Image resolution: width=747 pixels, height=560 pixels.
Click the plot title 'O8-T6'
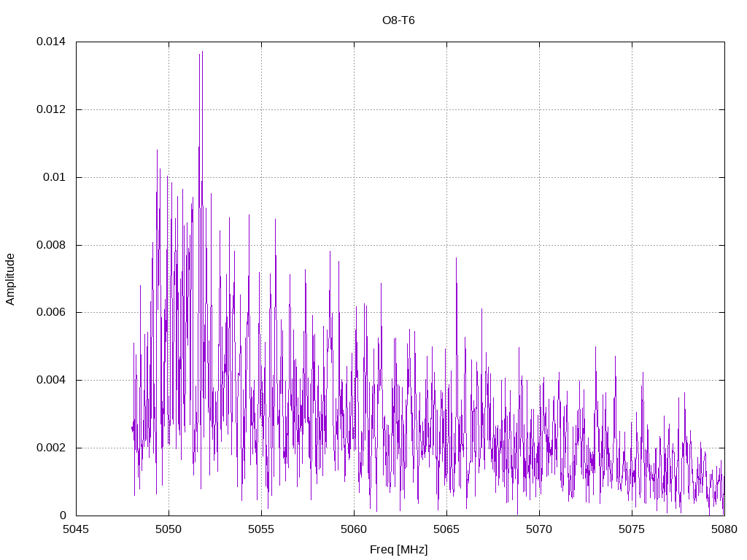(x=398, y=20)
